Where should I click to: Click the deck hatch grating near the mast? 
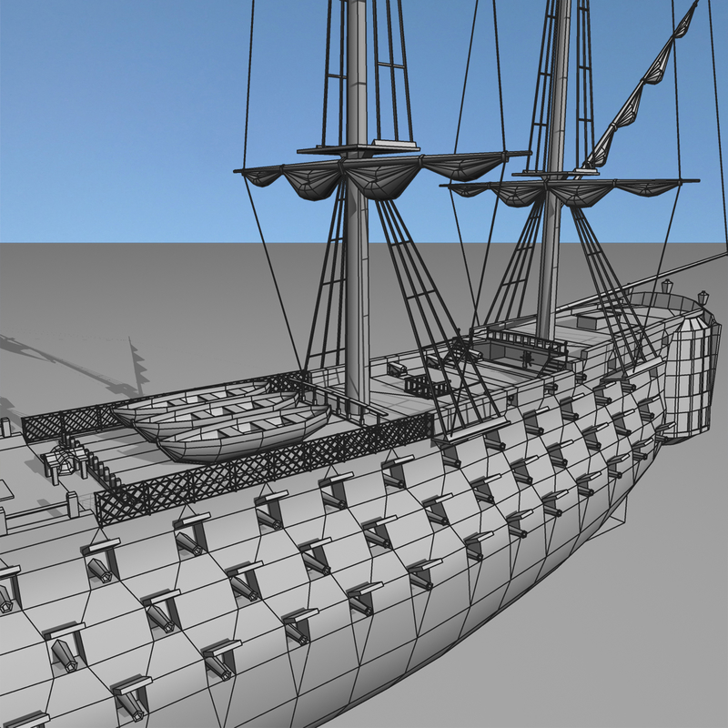coord(414,387)
